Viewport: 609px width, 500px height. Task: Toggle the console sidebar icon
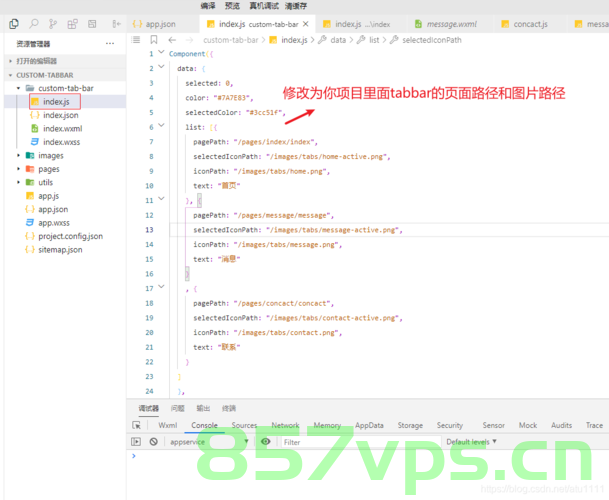136,442
